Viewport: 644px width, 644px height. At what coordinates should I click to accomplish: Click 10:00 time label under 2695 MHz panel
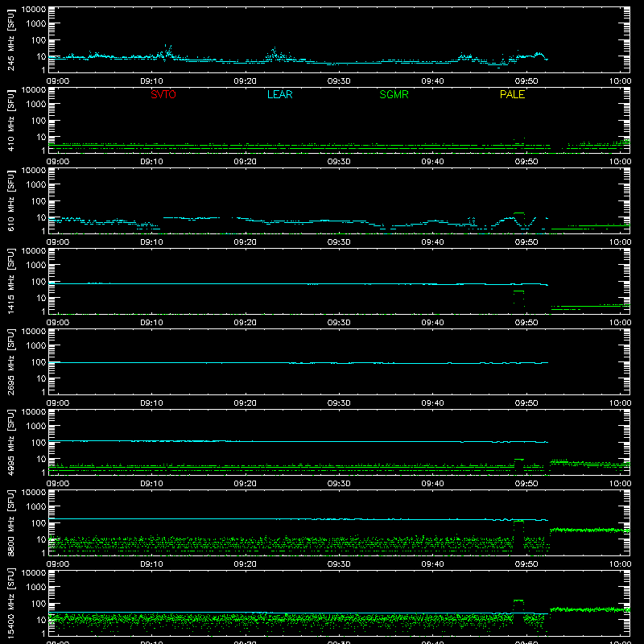click(x=620, y=403)
